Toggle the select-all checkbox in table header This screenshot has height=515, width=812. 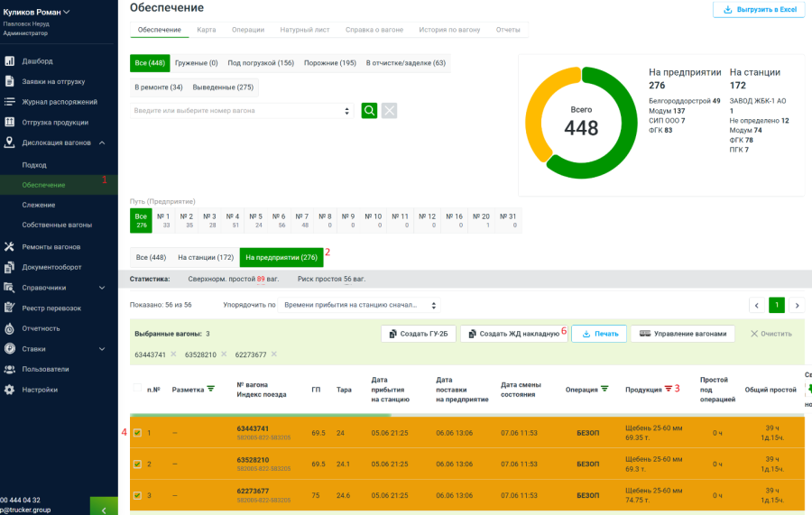137,389
